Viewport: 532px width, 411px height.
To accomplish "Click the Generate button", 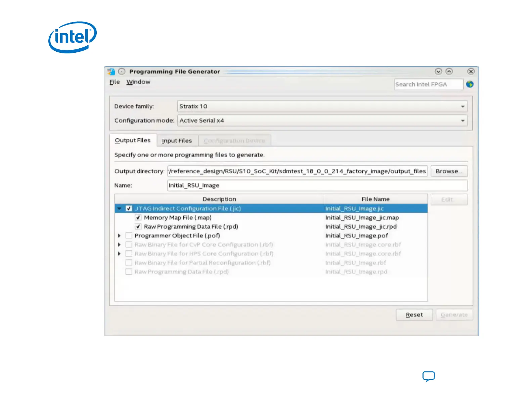I will tap(454, 315).
